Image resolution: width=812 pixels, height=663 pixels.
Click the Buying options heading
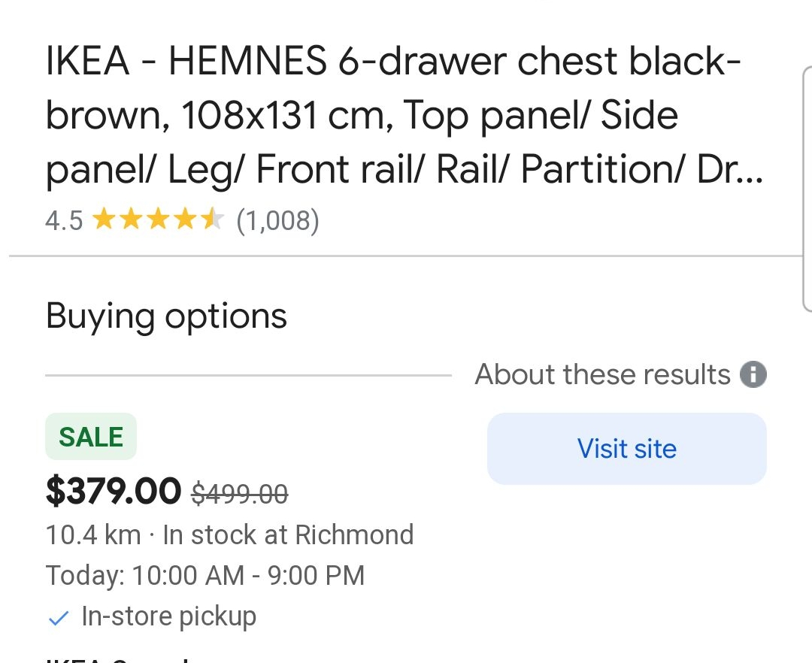[166, 316]
